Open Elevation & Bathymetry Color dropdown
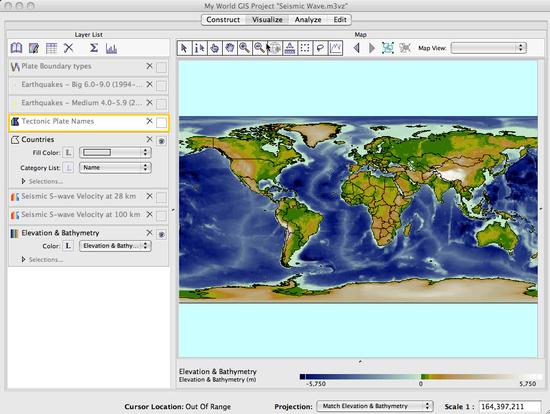Screen dimensions: 550x414 115,246
